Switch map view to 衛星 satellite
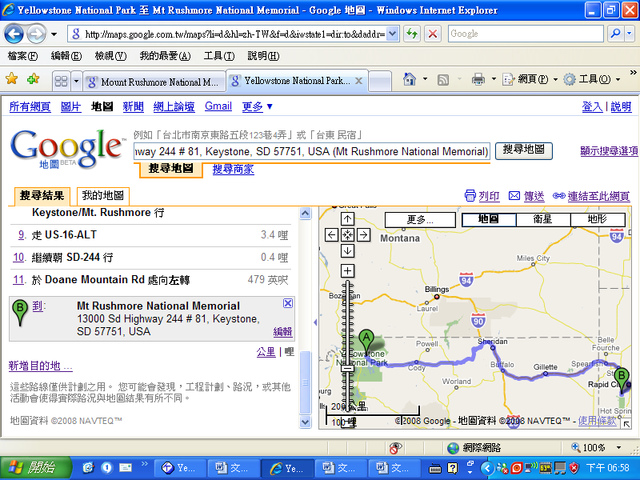This screenshot has width=640, height=480. click(x=543, y=219)
